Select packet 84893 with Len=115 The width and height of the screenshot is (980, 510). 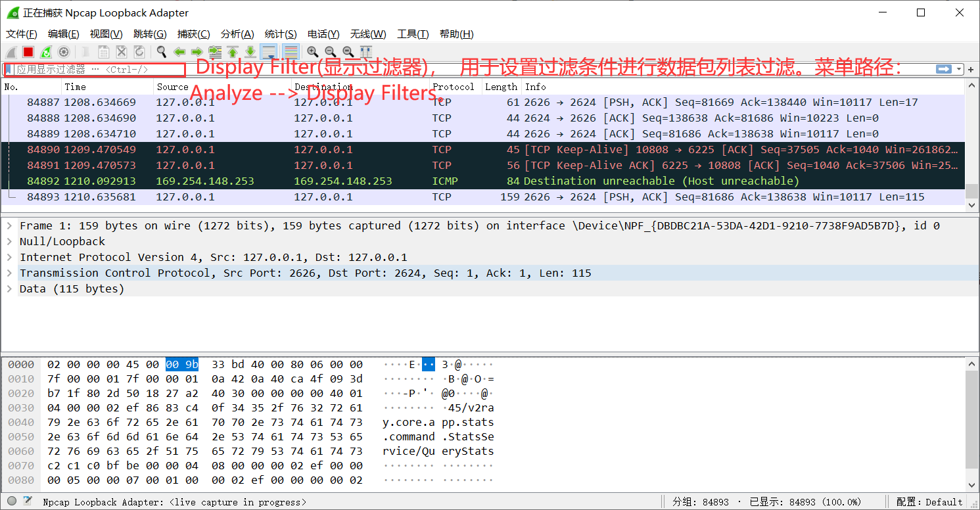pos(483,197)
